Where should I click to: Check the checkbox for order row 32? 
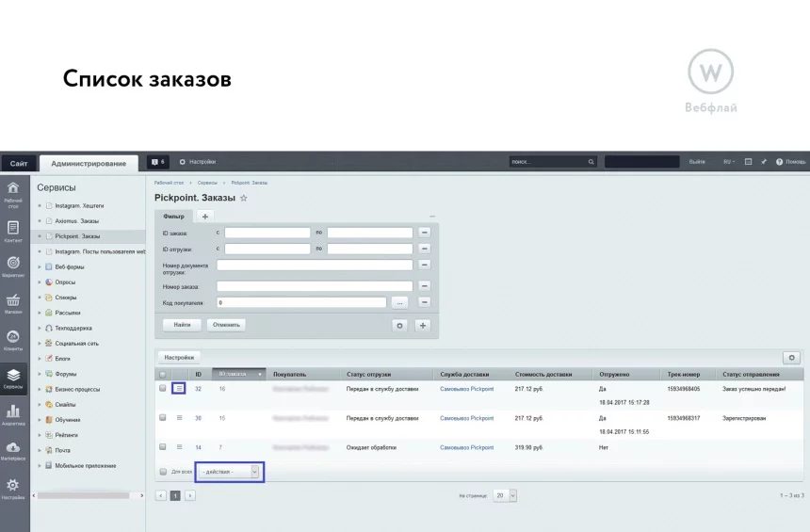163,388
